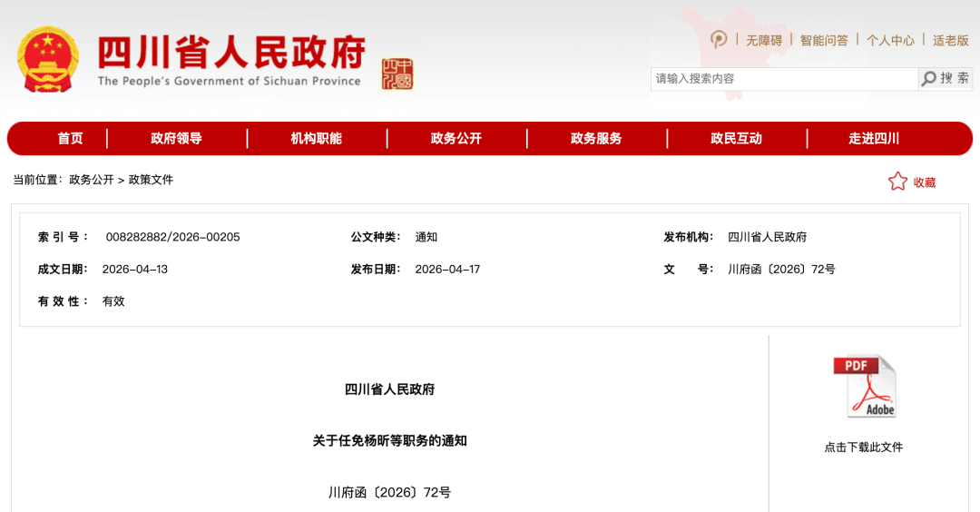Viewport: 980px width, 512px height.
Task: Open 政府领导 navigation menu
Action: [x=176, y=139]
